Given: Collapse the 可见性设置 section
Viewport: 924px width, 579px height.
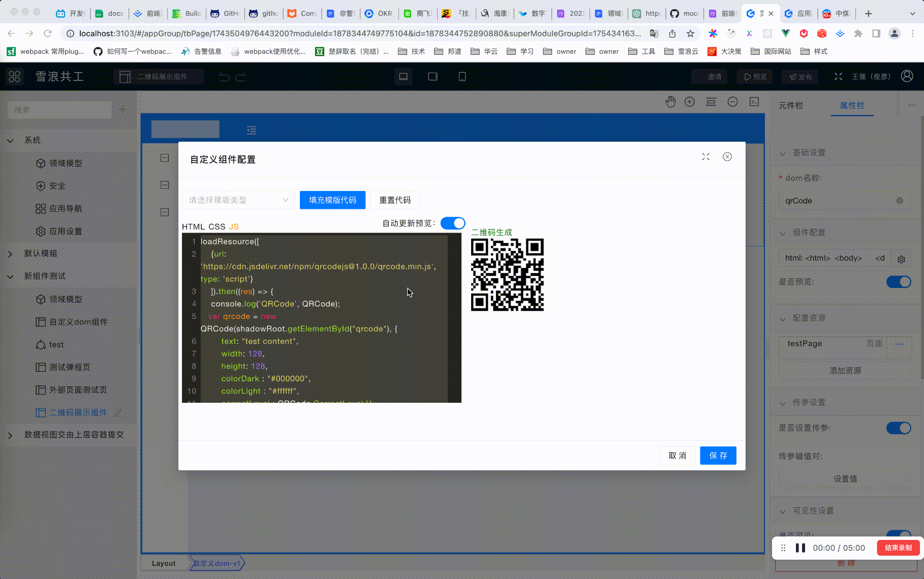Looking at the screenshot, I should click(782, 511).
